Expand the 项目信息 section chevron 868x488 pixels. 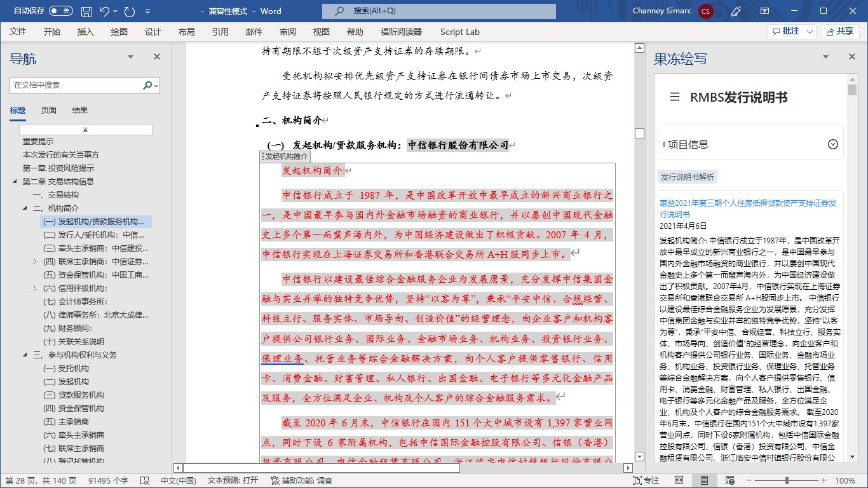coord(833,144)
